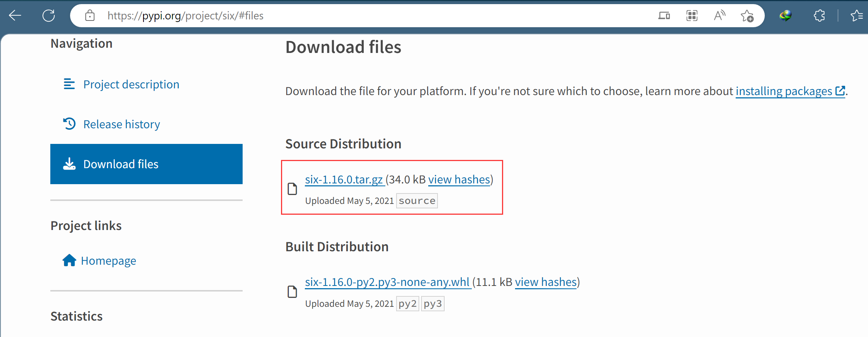
Task: Open Release history in the navigation
Action: [x=121, y=124]
